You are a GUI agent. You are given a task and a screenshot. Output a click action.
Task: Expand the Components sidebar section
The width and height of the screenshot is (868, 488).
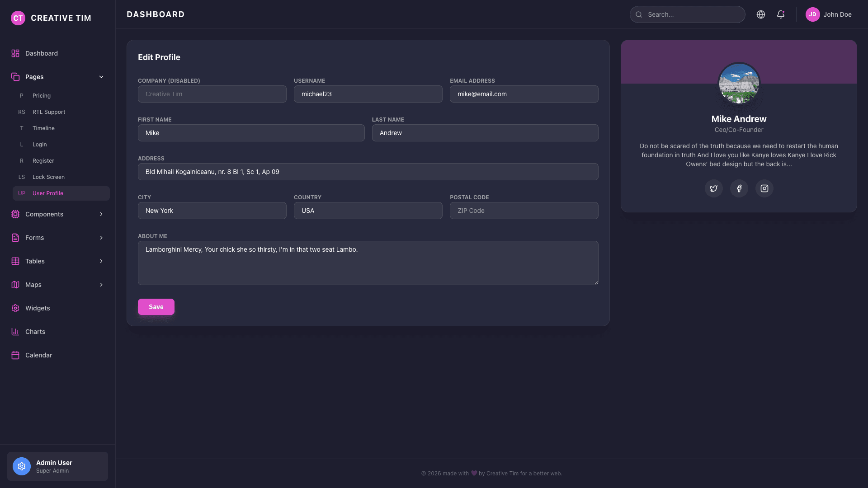point(57,214)
